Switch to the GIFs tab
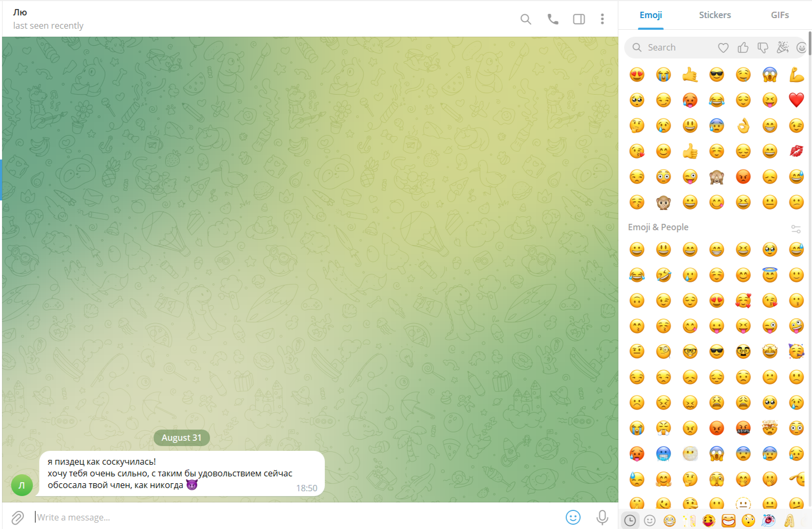 (780, 15)
